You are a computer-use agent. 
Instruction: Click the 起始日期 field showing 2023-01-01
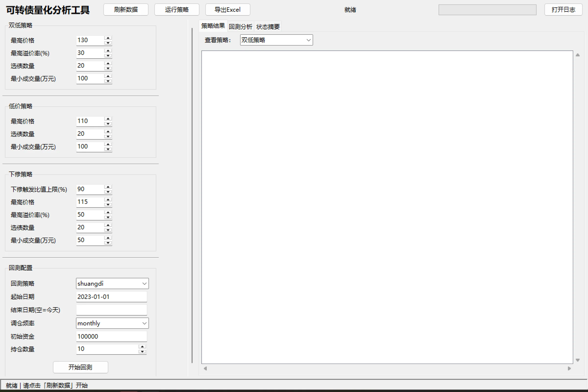111,297
